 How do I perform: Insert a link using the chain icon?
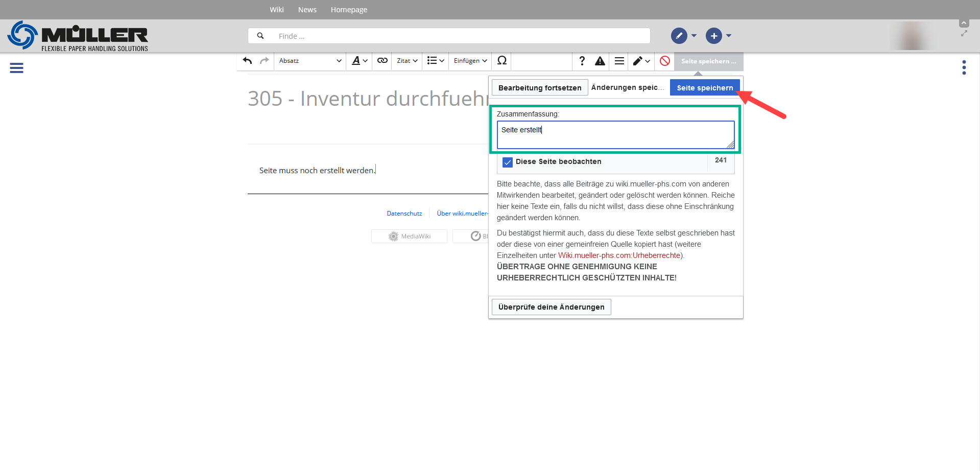click(382, 61)
